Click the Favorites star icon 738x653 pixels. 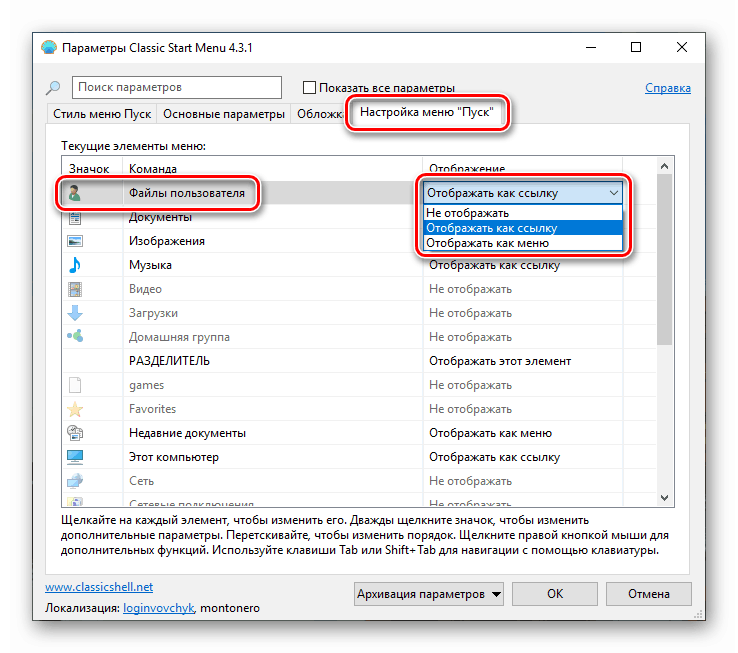click(x=75, y=409)
